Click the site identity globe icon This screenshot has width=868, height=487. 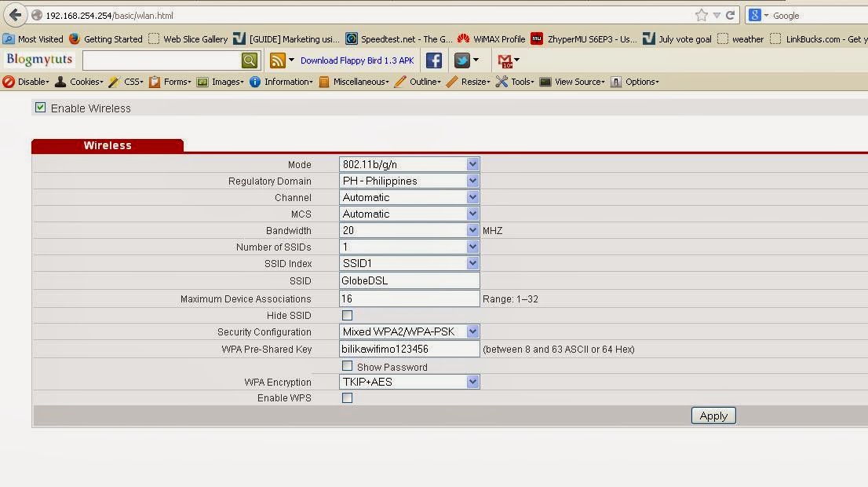click(x=37, y=16)
